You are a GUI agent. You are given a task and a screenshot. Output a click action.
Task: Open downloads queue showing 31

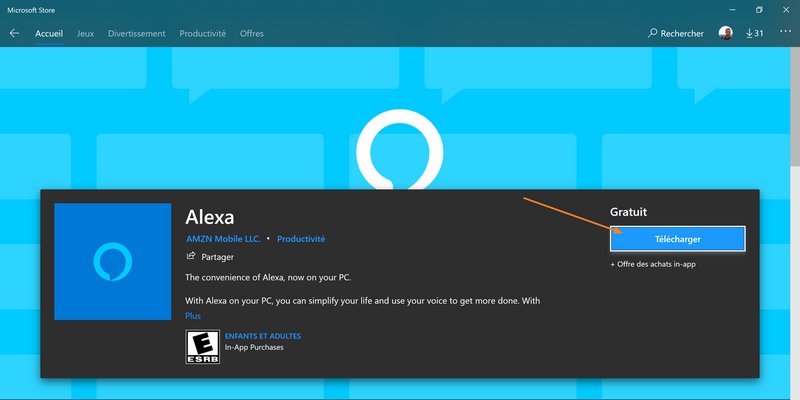[x=755, y=33]
